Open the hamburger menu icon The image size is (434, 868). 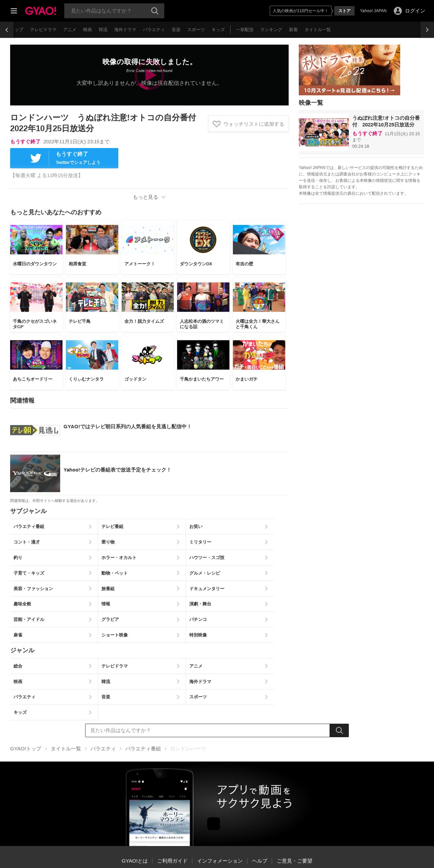(14, 11)
